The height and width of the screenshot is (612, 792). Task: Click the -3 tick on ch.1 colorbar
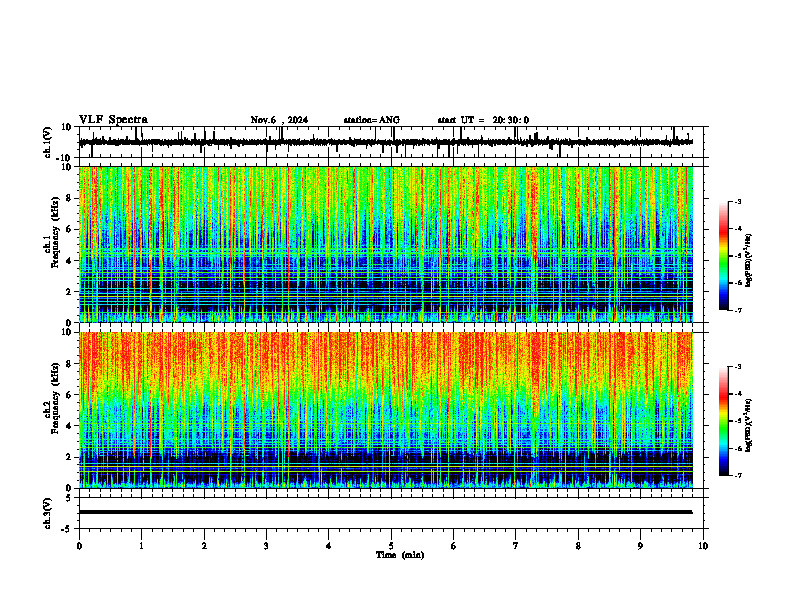click(x=738, y=202)
